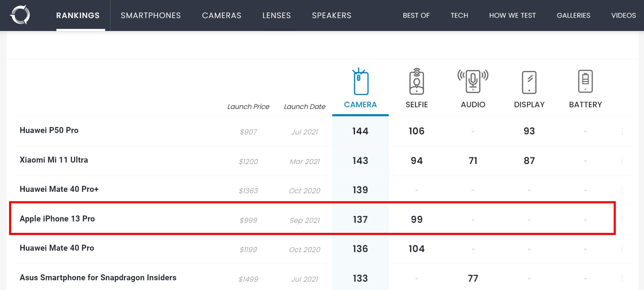The image size is (644, 290).
Task: Select the Display phone icon
Action: (529, 83)
